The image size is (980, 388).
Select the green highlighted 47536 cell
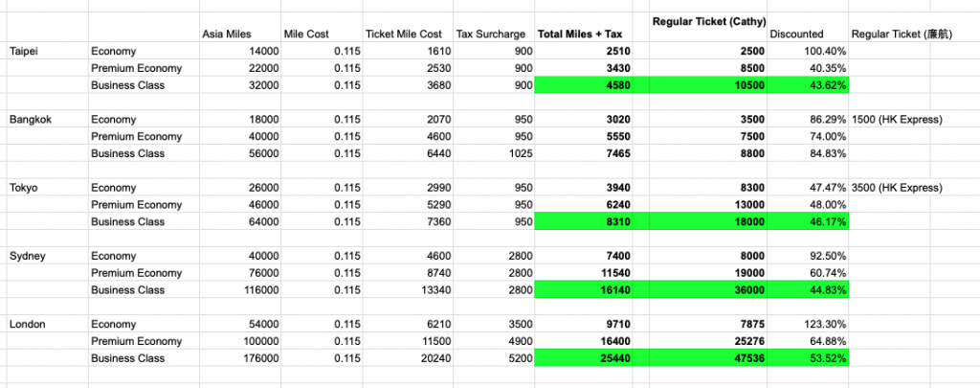[708, 358]
